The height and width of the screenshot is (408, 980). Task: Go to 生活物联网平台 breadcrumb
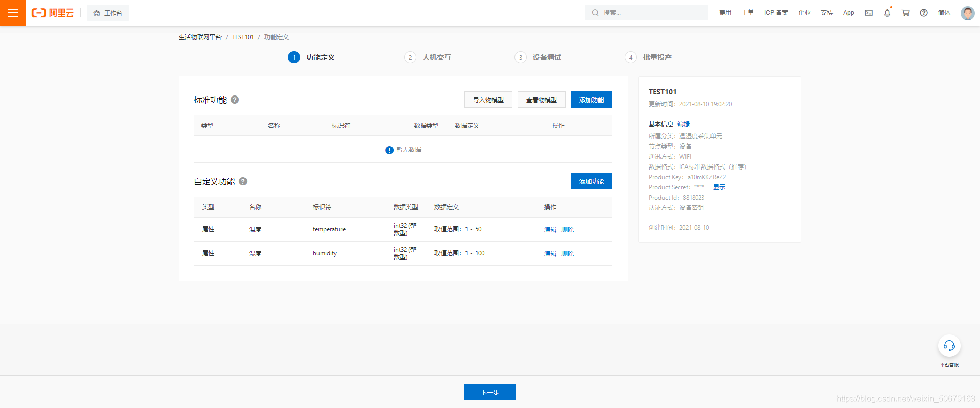click(x=200, y=37)
